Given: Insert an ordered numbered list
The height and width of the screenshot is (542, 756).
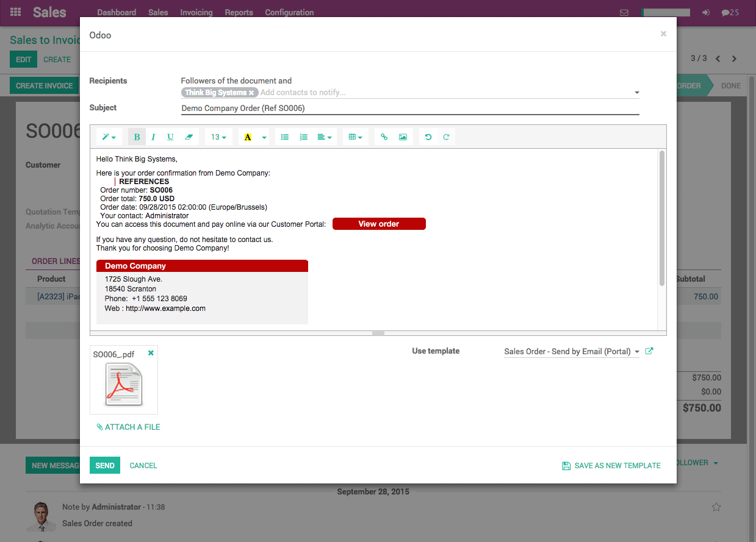Looking at the screenshot, I should [x=304, y=137].
